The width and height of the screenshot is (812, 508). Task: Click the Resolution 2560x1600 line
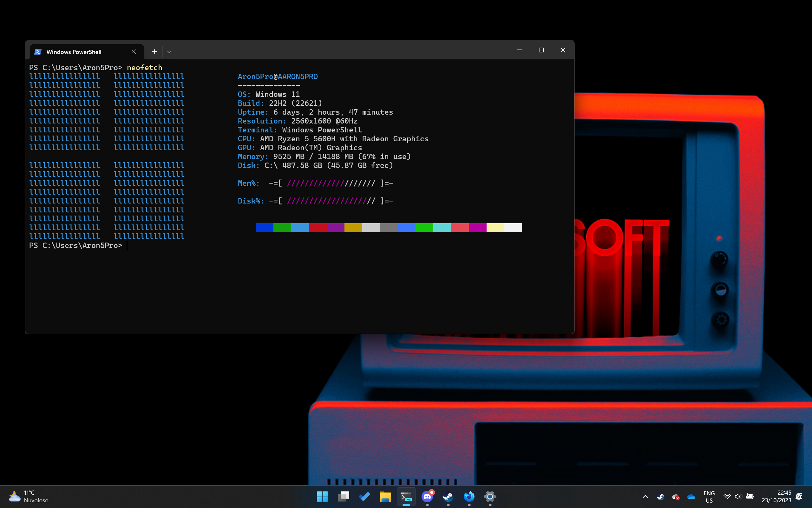point(298,121)
